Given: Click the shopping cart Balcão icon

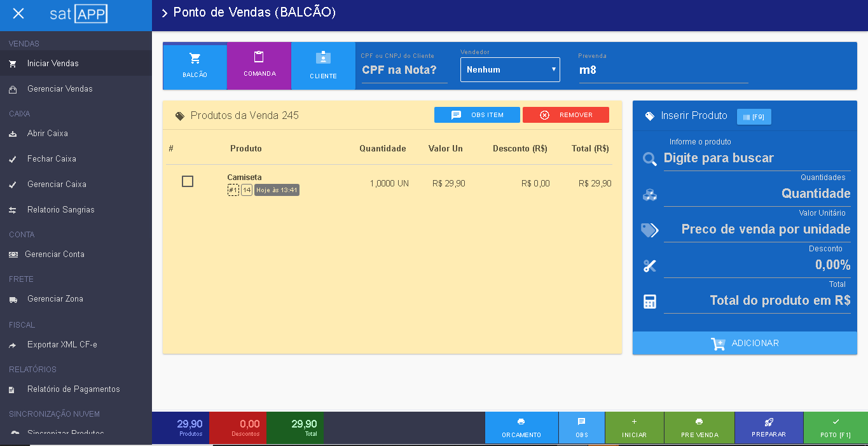Looking at the screenshot, I should 195,59.
